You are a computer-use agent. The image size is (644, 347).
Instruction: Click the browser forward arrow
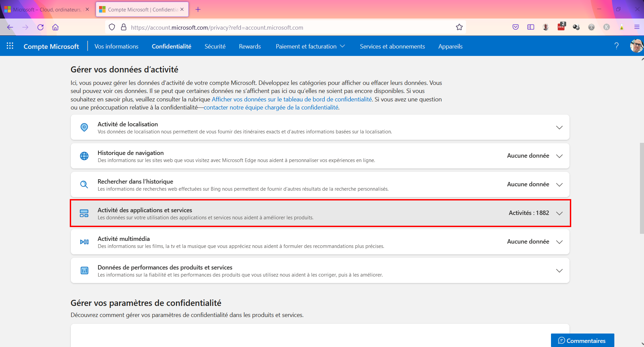(x=25, y=27)
